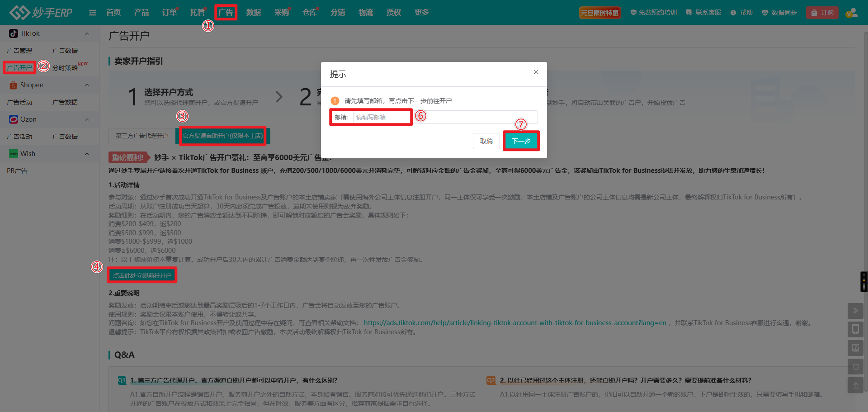Select 广告活动 under Shopee
Viewport: 868px width, 412px height.
pyautogui.click(x=19, y=102)
